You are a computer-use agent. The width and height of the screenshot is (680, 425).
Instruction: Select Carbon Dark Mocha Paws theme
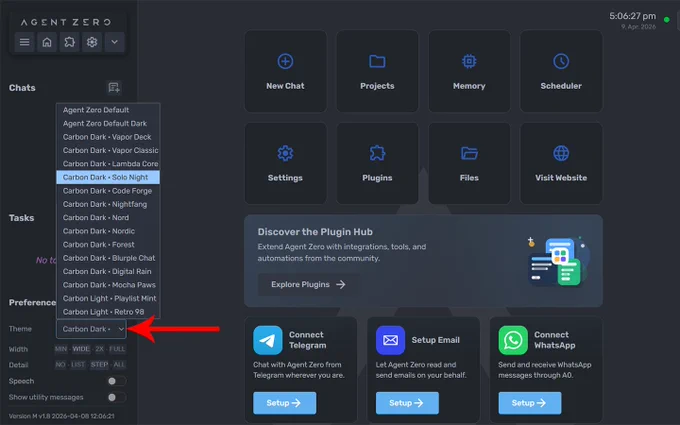[108, 285]
